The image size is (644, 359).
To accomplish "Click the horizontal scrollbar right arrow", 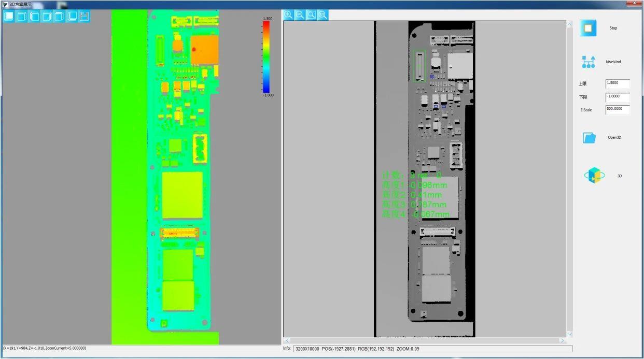I will pyautogui.click(x=562, y=341).
